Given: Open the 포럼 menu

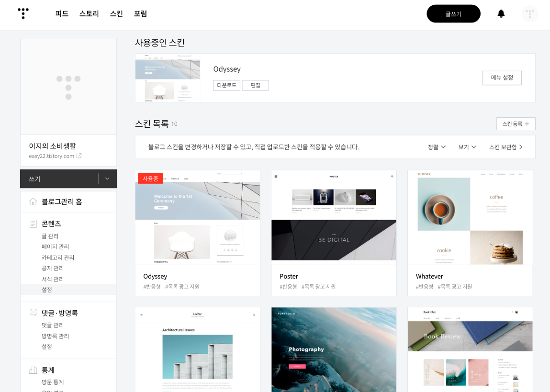Looking at the screenshot, I should click(140, 14).
